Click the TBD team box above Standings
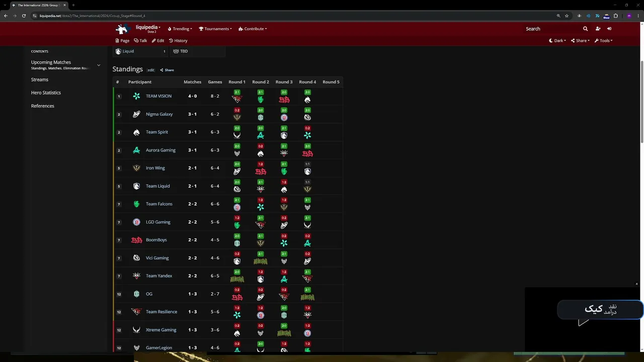 [197, 51]
